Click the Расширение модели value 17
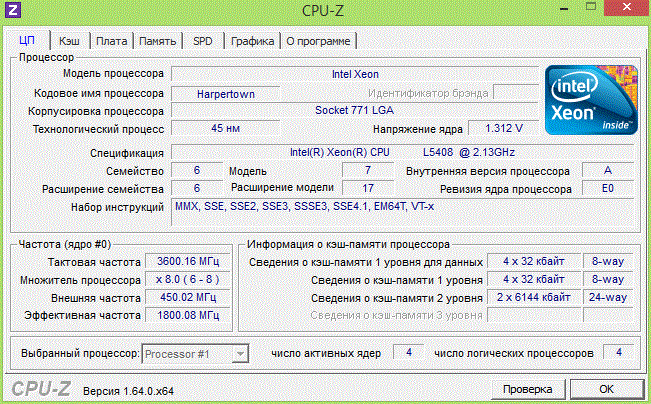Viewport: 651px width, 404px height. coord(368,189)
